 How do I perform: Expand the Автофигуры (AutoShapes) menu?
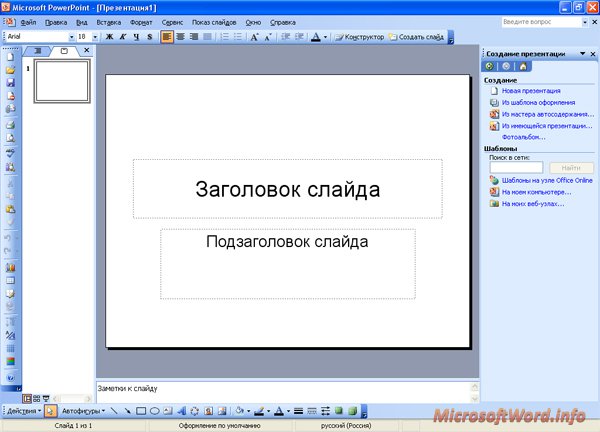pyautogui.click(x=81, y=411)
